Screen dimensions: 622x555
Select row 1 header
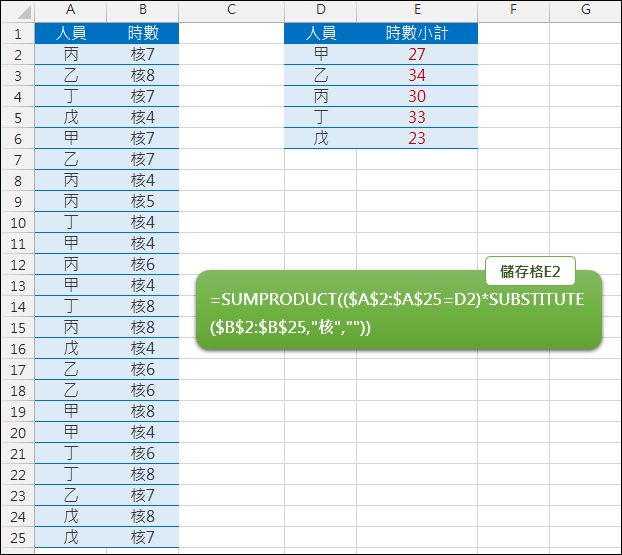coord(18,33)
